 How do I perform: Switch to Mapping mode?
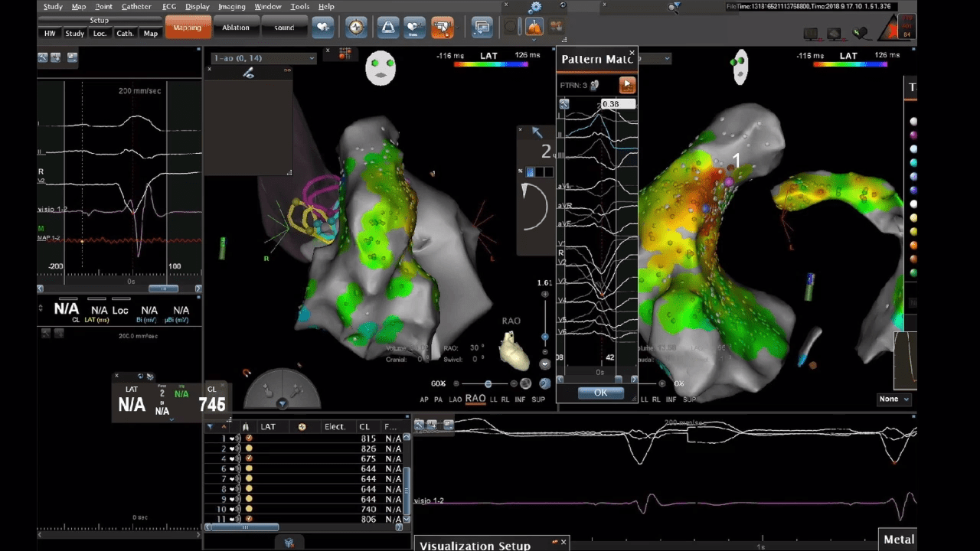tap(187, 28)
